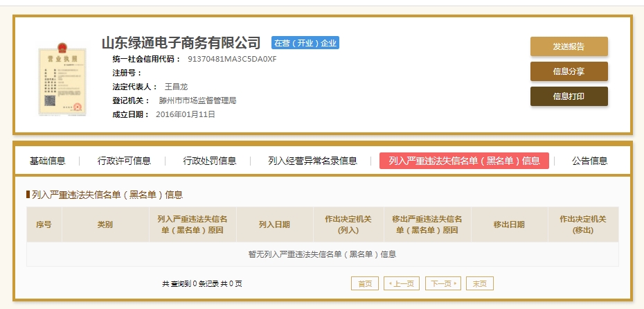Click the 列入日期 column header
This screenshot has width=644, height=309.
click(x=275, y=224)
